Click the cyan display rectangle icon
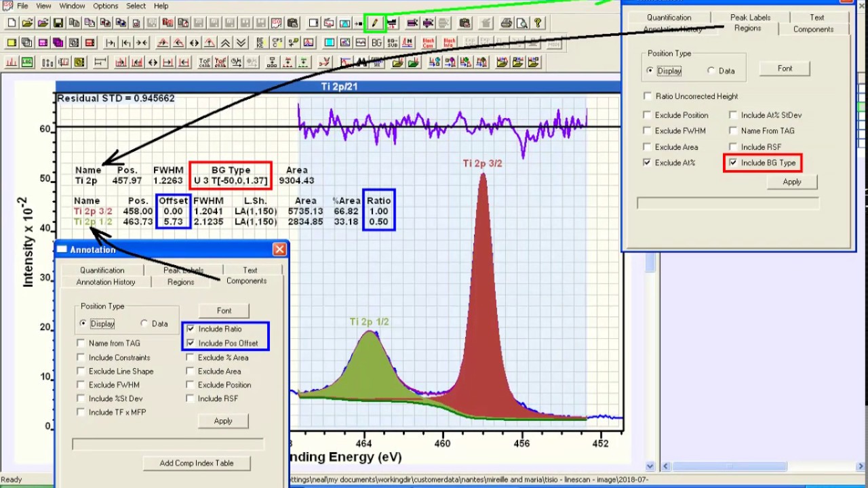The image size is (868, 488). pos(329,43)
